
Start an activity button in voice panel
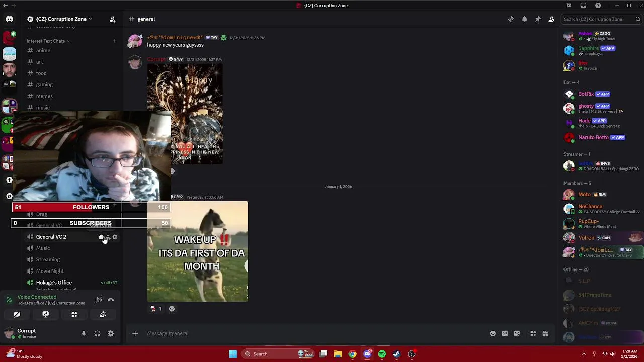tap(74, 314)
